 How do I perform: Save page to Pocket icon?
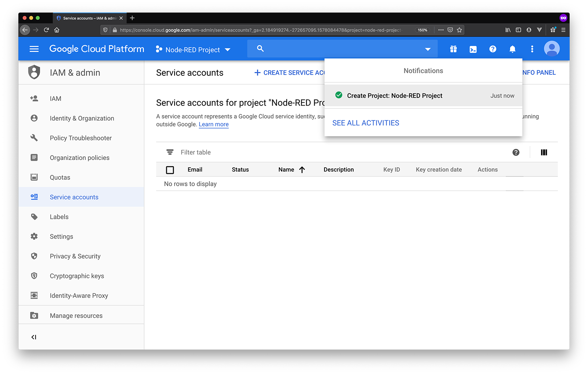pyautogui.click(x=450, y=30)
